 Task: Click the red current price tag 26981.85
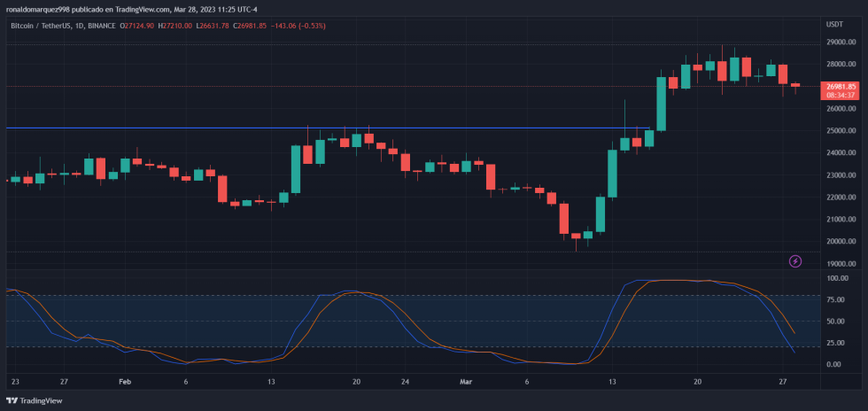pyautogui.click(x=838, y=86)
